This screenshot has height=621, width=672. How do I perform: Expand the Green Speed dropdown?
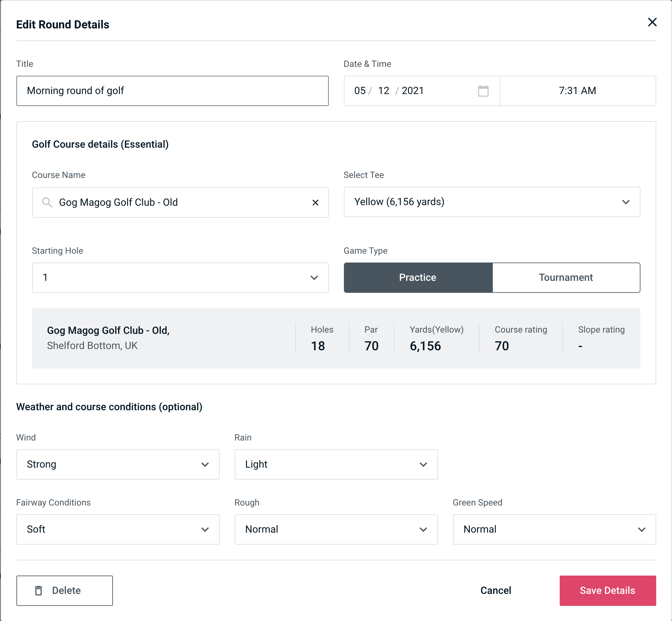(x=554, y=529)
